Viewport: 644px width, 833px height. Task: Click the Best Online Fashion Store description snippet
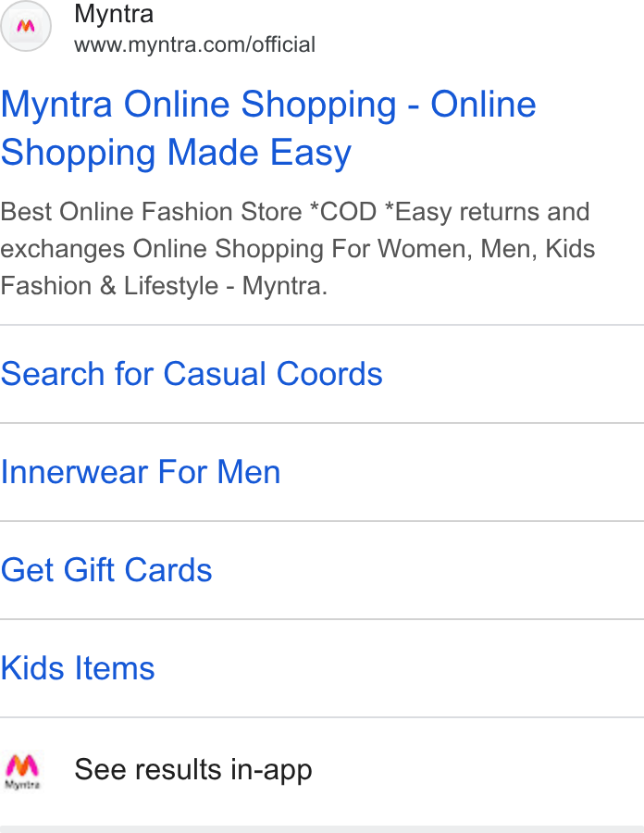click(297, 249)
